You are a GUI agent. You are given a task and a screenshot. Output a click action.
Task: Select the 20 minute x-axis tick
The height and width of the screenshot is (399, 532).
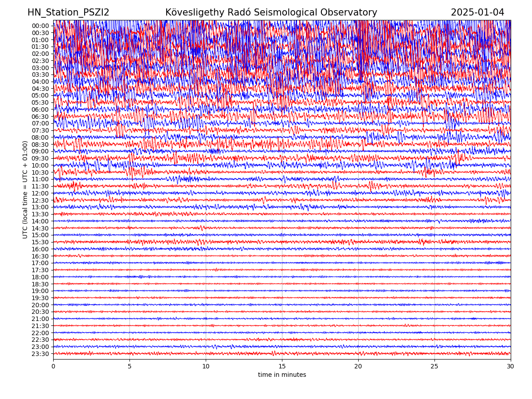pos(358,366)
